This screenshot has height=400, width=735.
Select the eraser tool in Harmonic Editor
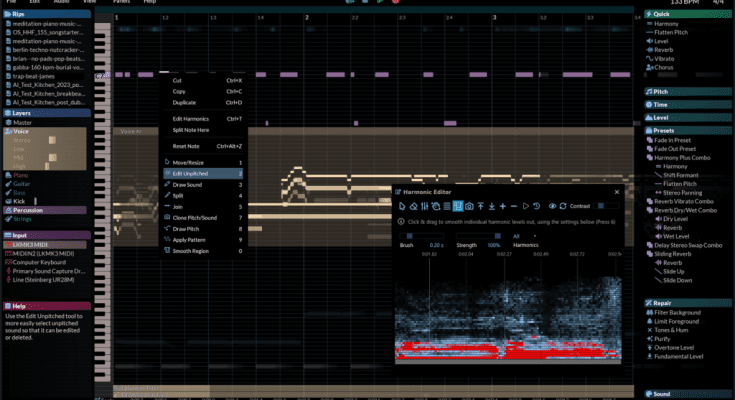coord(415,205)
